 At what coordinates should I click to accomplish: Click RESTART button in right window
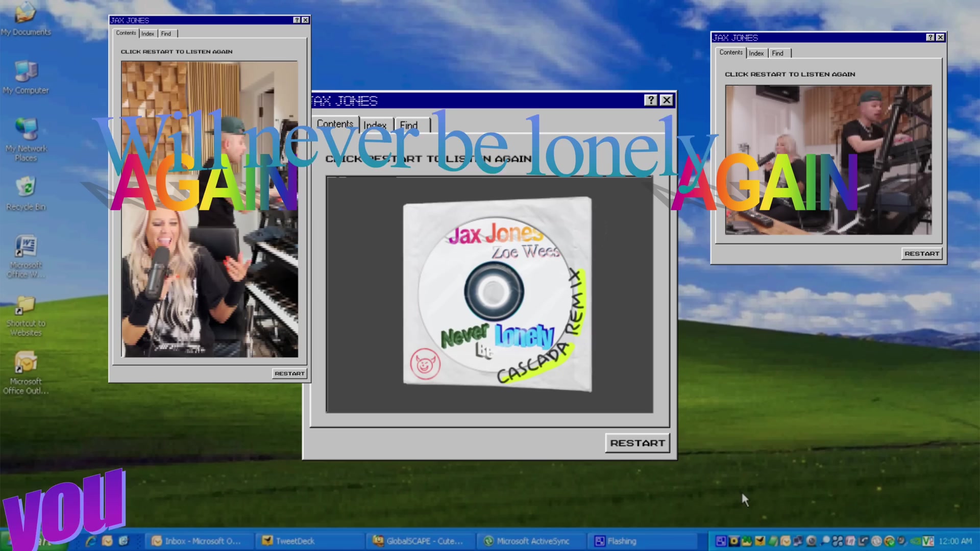pos(922,254)
